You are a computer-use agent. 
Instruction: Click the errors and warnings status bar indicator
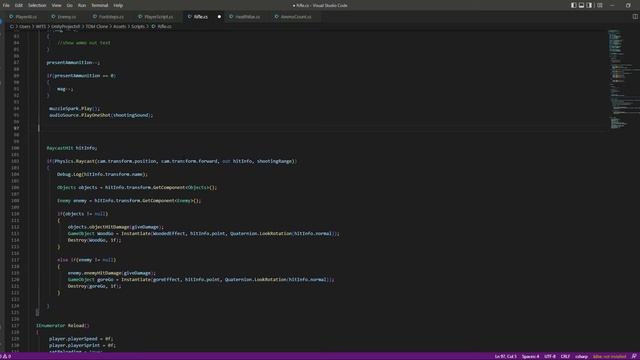6,357
